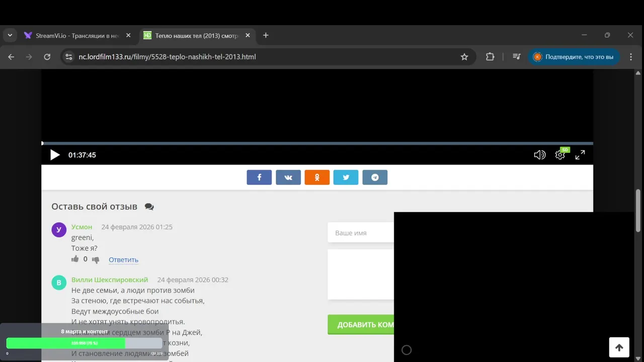Click the purple У avatar
This screenshot has width=644, height=362.
[59, 230]
